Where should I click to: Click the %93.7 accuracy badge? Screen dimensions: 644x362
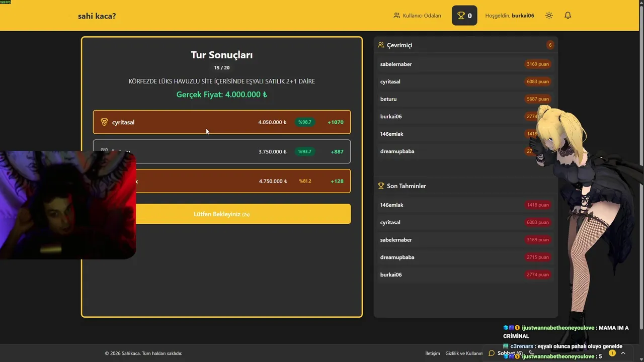(x=305, y=151)
